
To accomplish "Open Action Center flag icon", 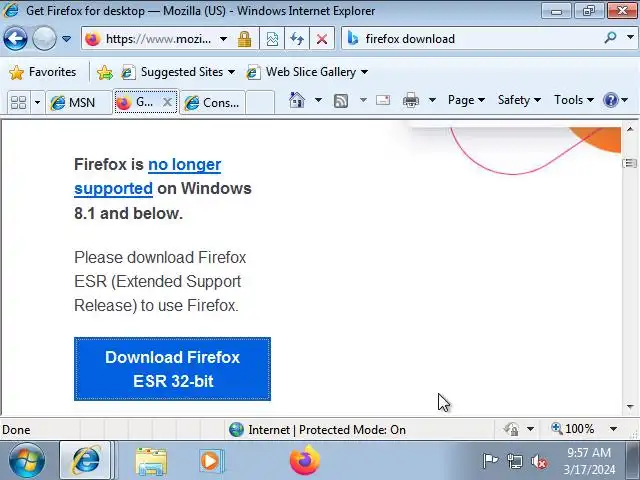I will (490, 461).
